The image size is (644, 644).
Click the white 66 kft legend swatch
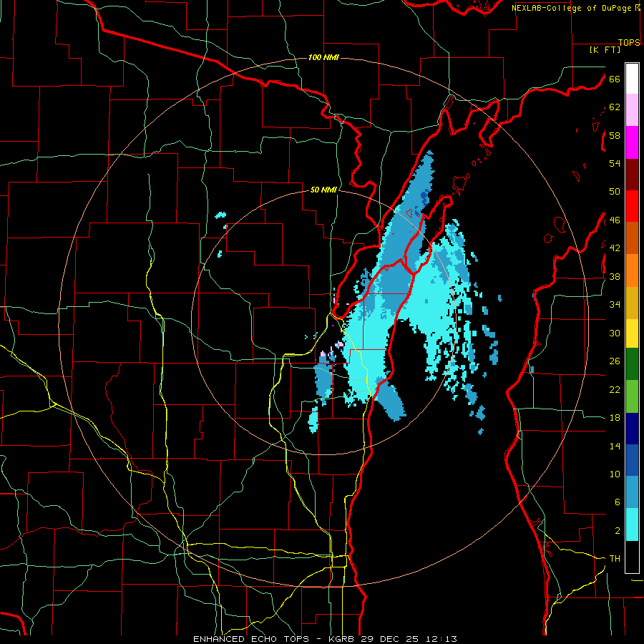pos(632,79)
